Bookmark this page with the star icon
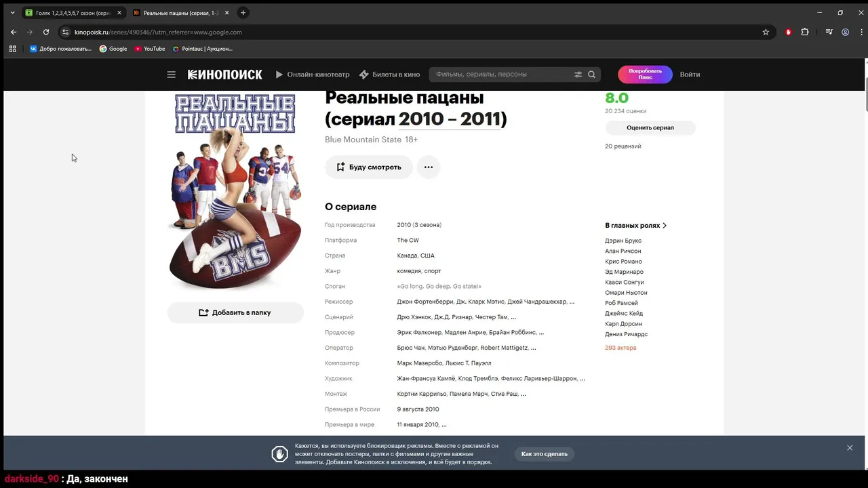Image resolution: width=868 pixels, height=488 pixels. (766, 32)
